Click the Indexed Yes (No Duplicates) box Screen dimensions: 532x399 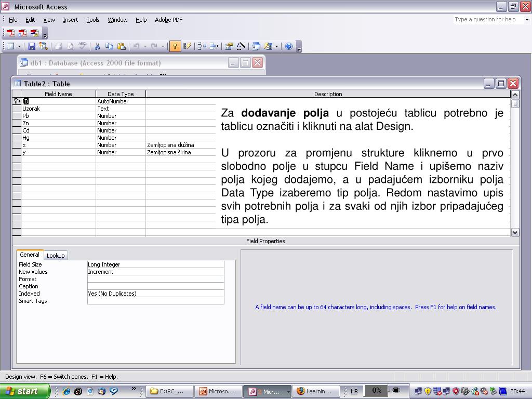pos(156,294)
